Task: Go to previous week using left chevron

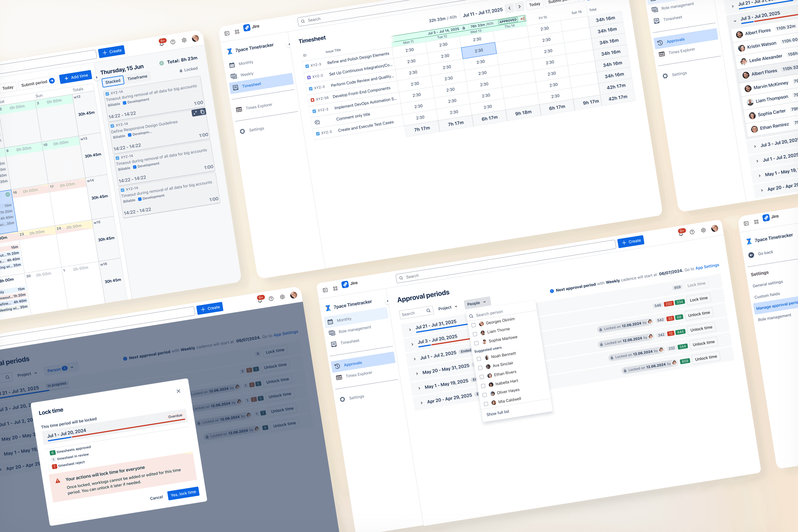Action: pos(509,8)
